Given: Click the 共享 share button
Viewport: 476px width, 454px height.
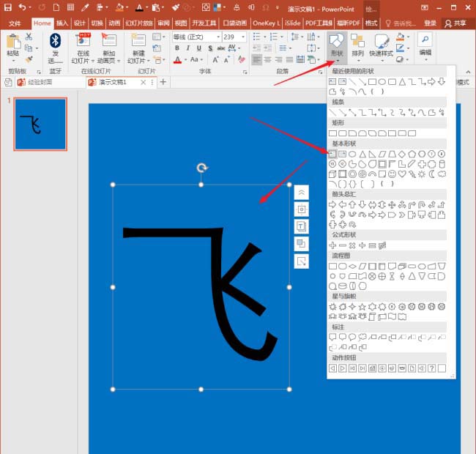Looking at the screenshot, I should point(455,23).
